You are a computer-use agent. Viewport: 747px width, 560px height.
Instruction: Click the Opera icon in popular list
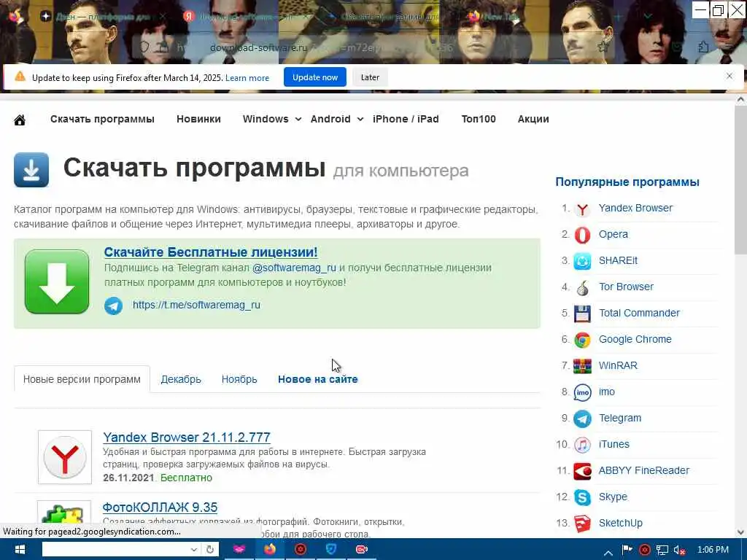point(582,235)
